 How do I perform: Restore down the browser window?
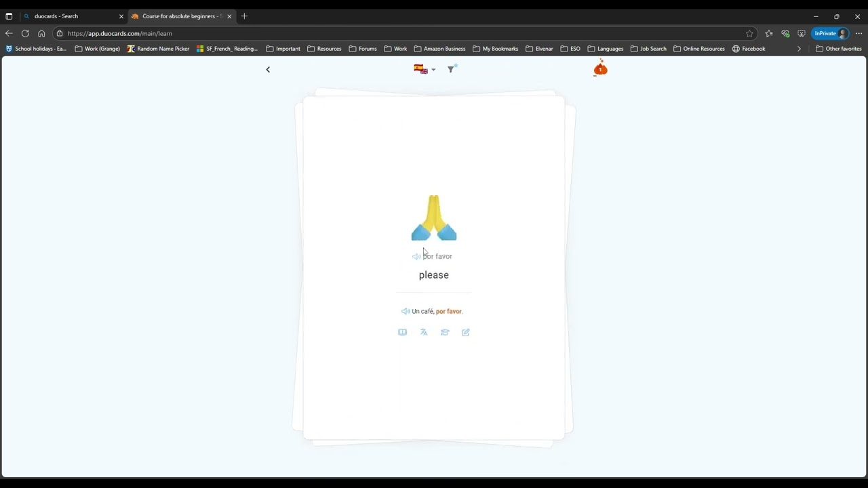click(x=837, y=16)
